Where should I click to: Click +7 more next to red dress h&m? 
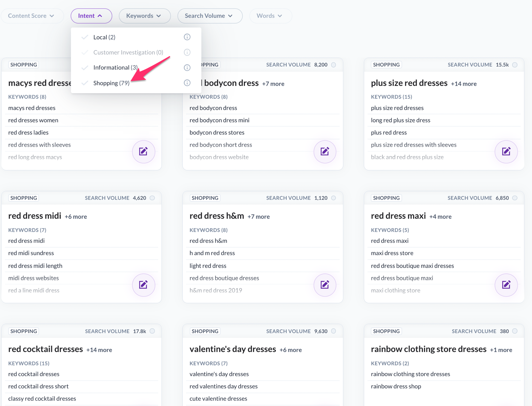(258, 217)
